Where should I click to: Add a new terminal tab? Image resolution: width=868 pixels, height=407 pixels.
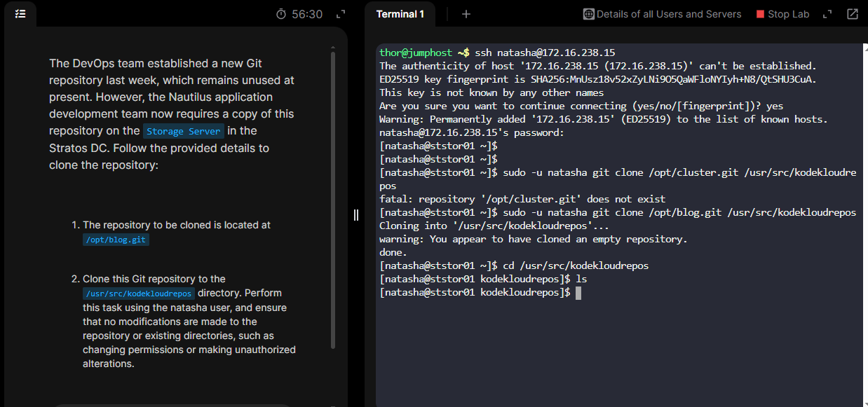466,14
